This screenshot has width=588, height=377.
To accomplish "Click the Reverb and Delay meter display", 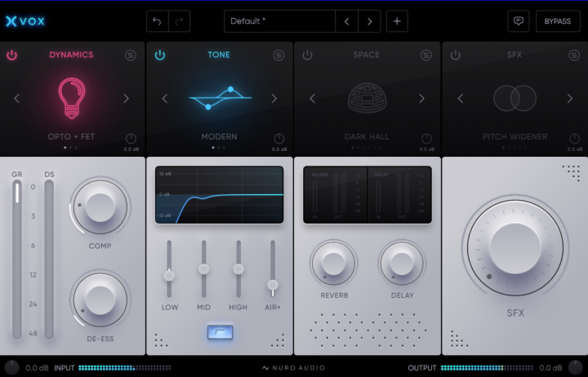I will [x=367, y=195].
